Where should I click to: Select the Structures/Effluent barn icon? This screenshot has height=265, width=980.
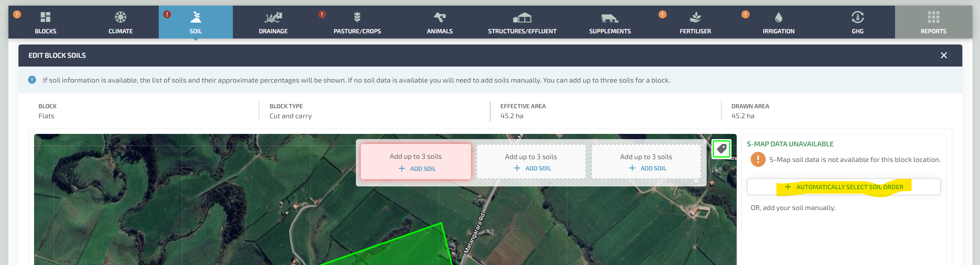522,18
